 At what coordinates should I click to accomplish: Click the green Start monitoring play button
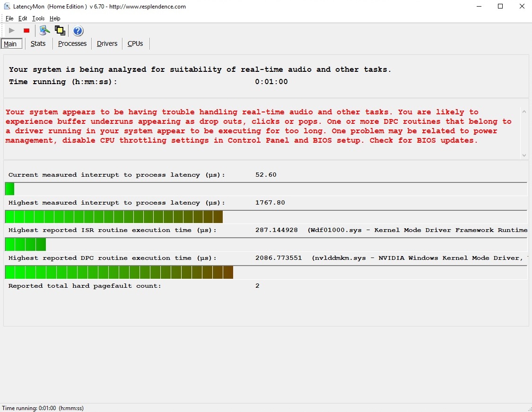point(12,31)
